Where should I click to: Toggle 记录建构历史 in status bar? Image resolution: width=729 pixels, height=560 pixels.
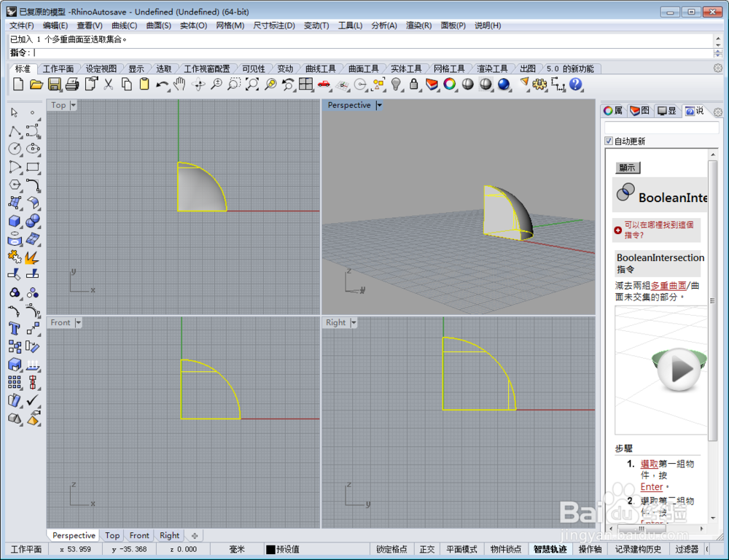click(638, 549)
